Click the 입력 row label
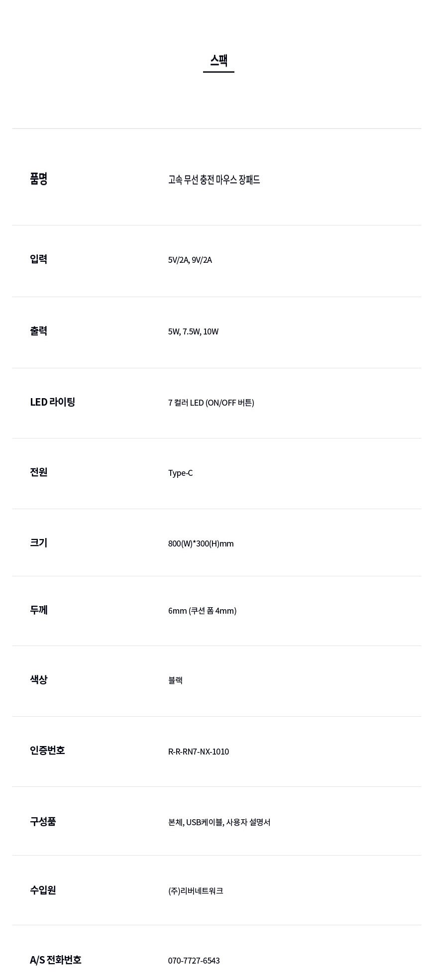The image size is (428, 980). (x=39, y=259)
